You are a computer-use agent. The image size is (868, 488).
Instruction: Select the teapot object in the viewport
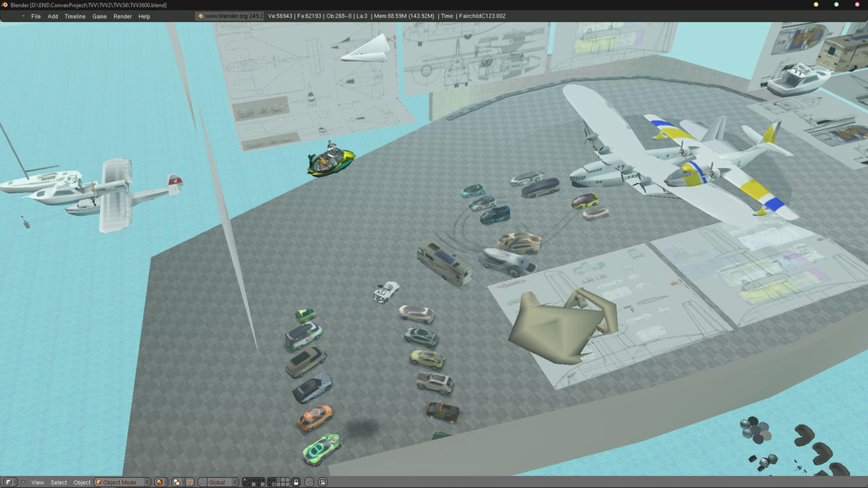point(556,325)
